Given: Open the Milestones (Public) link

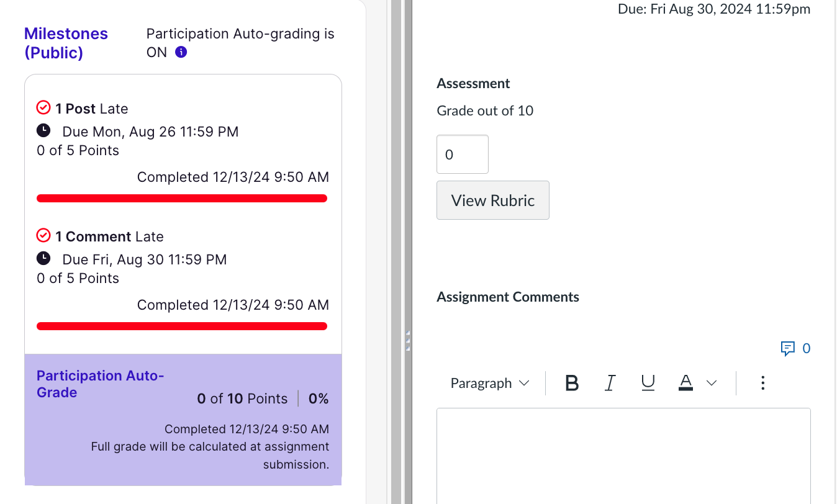Looking at the screenshot, I should (66, 43).
